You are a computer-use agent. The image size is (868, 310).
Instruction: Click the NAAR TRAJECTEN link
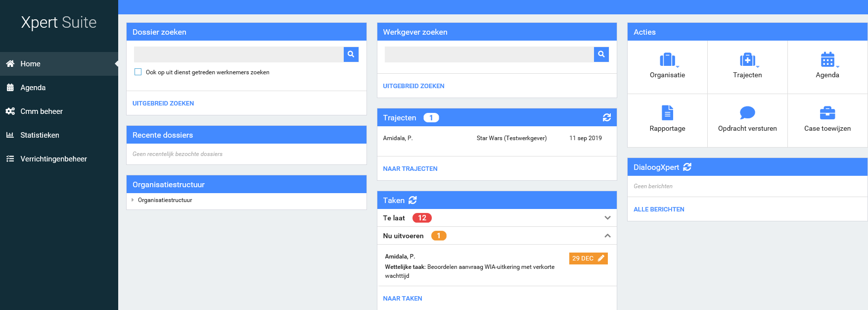tap(410, 169)
